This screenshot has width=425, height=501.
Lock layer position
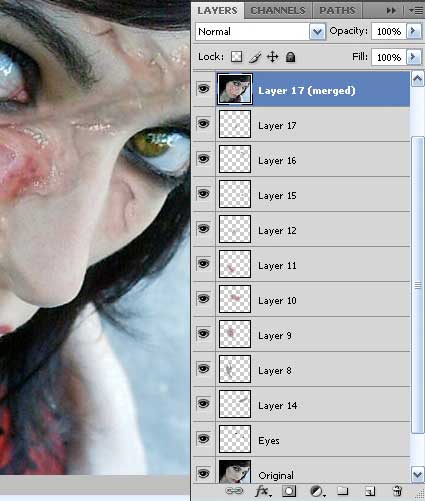(273, 57)
